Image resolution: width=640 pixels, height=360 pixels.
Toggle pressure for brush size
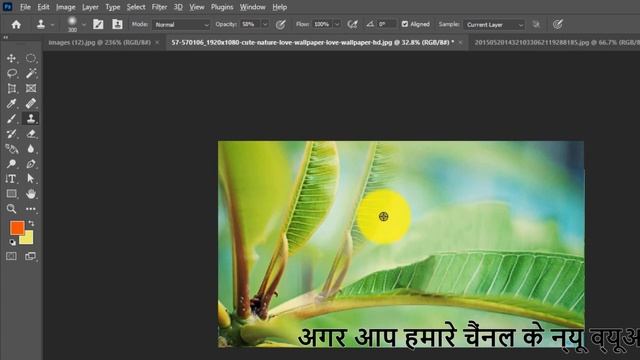[558, 24]
